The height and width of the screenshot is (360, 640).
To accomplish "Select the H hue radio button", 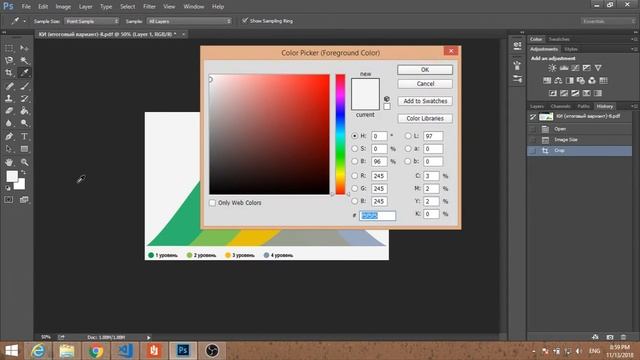I will click(x=354, y=136).
